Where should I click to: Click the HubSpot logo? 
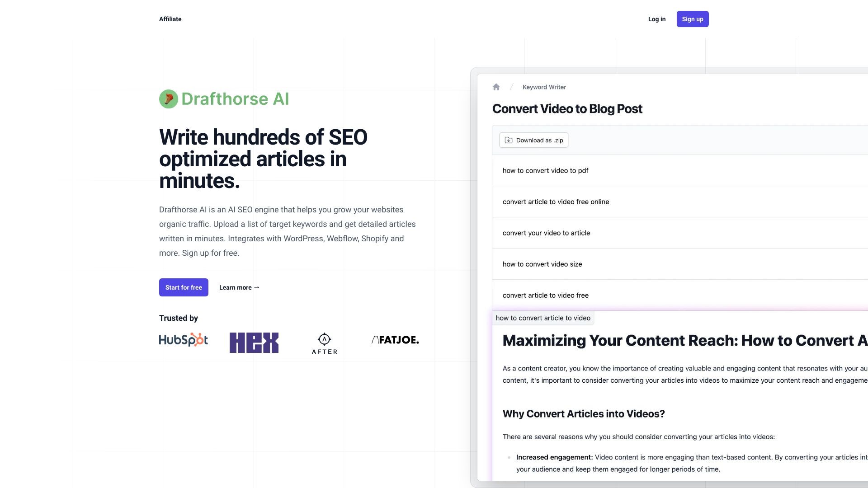coord(183,340)
